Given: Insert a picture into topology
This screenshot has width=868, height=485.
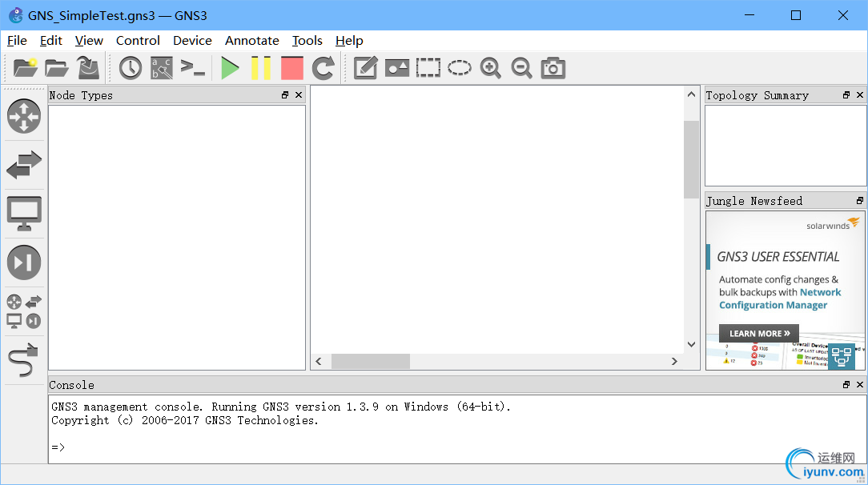Looking at the screenshot, I should [397, 68].
